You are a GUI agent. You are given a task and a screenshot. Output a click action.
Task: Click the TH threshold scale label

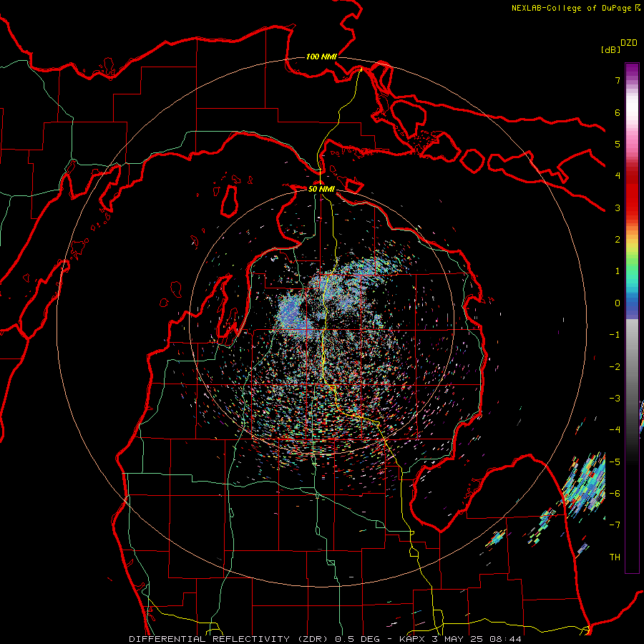click(615, 557)
